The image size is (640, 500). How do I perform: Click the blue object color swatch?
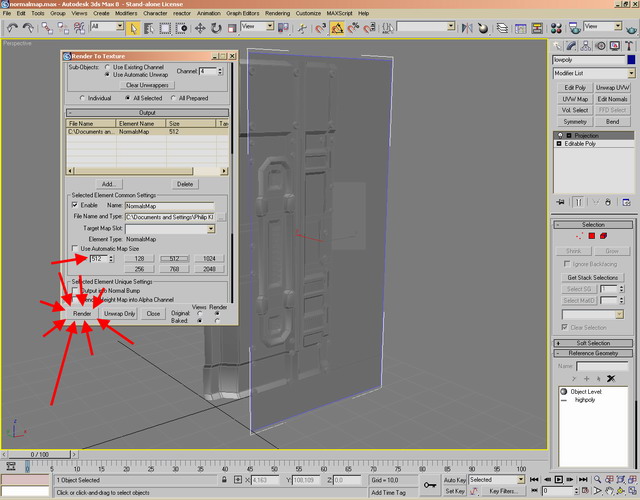[x=631, y=60]
